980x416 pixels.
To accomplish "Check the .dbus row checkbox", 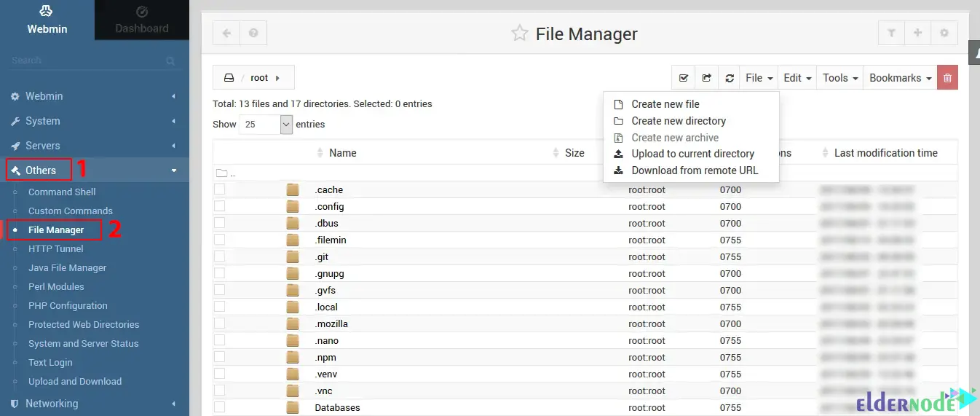I will tap(219, 223).
